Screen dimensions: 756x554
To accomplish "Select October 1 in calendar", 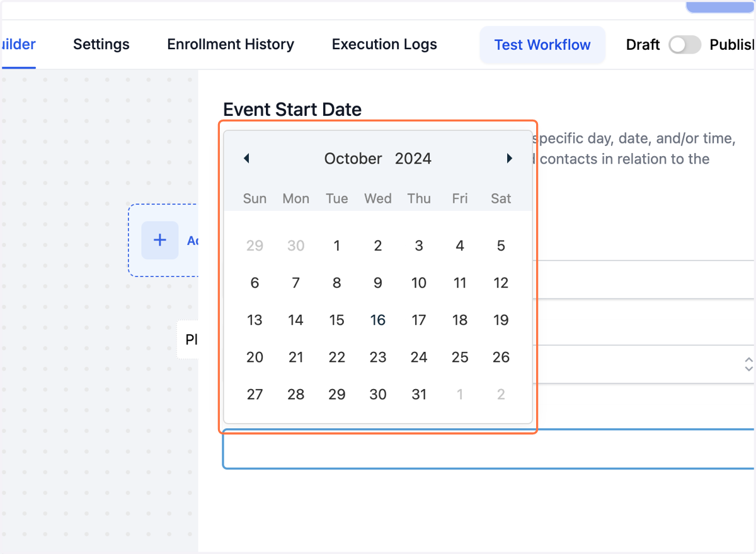I will (337, 246).
